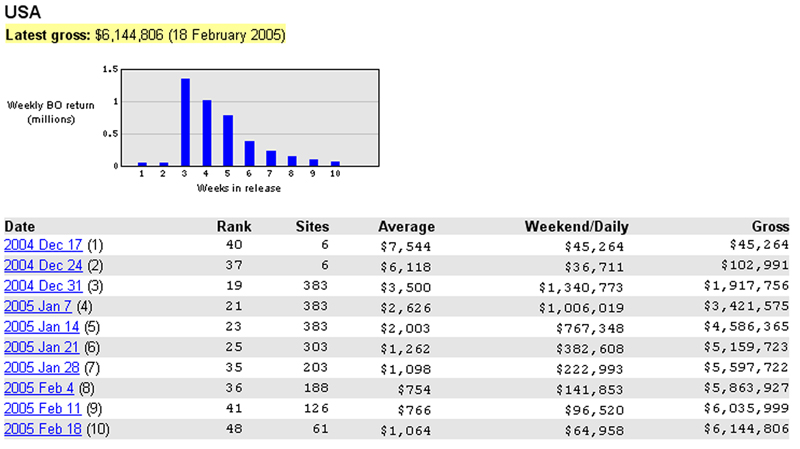Click the USA heading
This screenshot has width=800, height=449.
coord(22,12)
